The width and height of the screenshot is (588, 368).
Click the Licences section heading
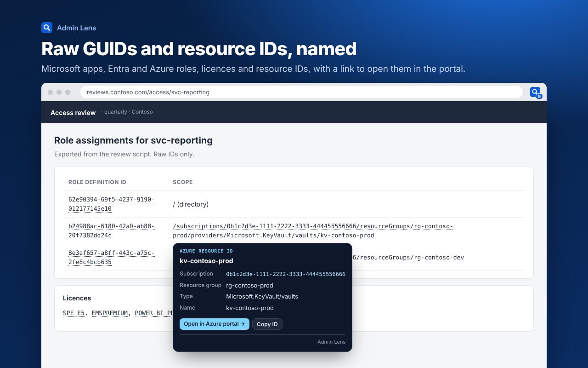[77, 298]
